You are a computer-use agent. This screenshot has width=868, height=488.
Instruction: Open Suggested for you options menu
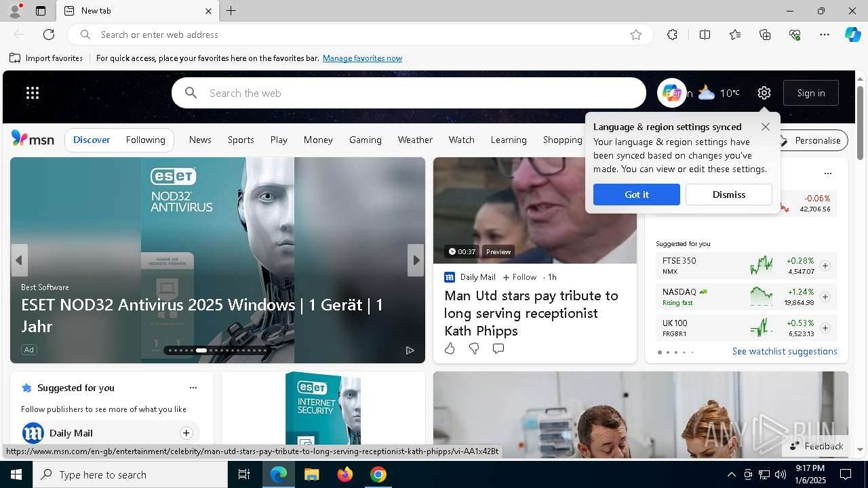point(193,388)
